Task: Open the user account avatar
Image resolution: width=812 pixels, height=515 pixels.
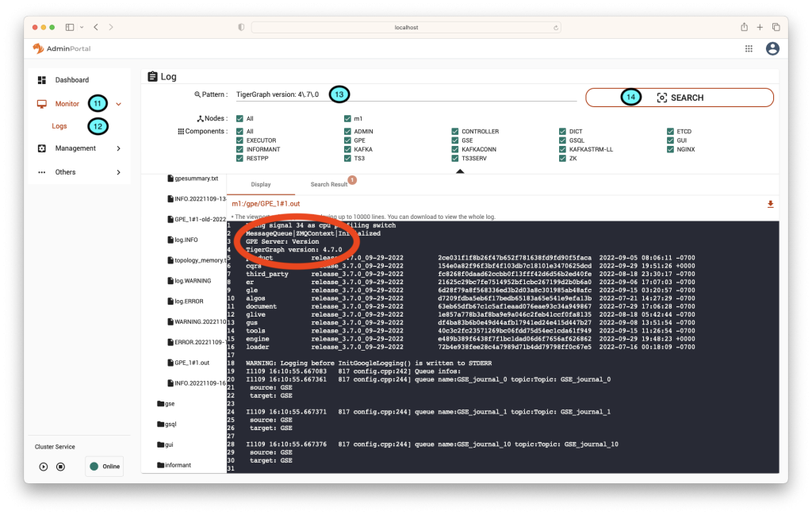Action: point(772,48)
